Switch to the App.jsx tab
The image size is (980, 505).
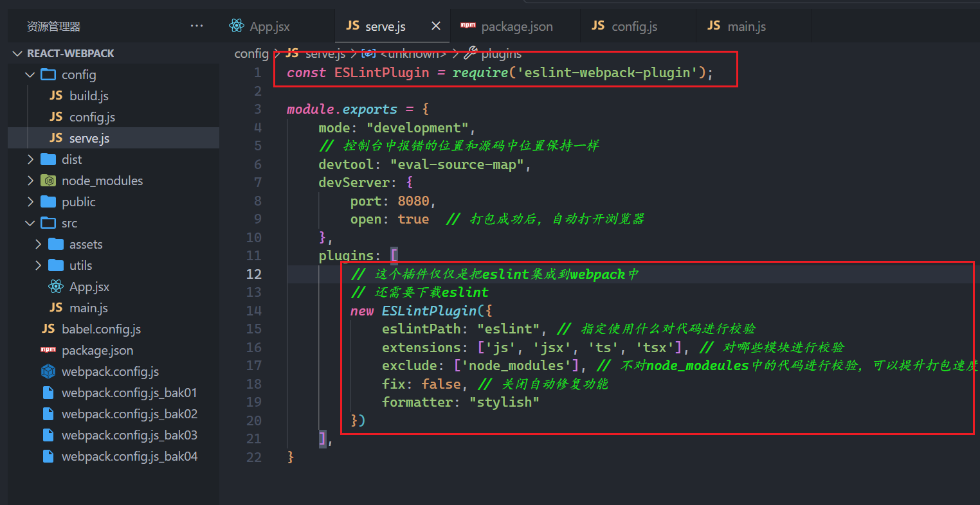click(277, 26)
